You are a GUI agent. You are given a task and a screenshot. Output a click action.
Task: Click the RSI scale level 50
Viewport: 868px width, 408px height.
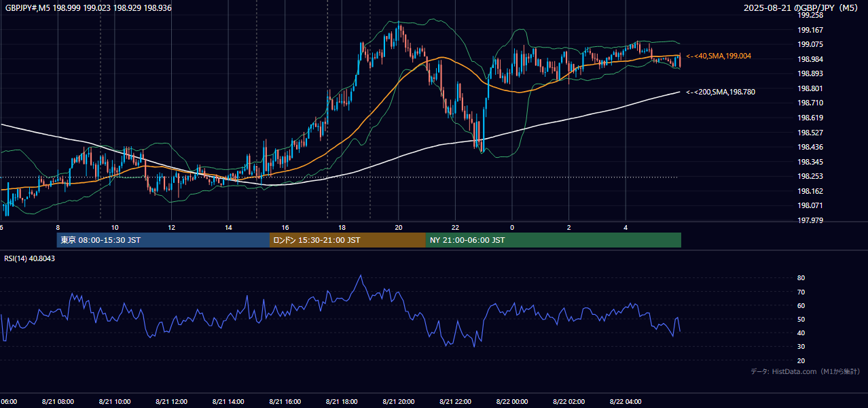click(801, 319)
